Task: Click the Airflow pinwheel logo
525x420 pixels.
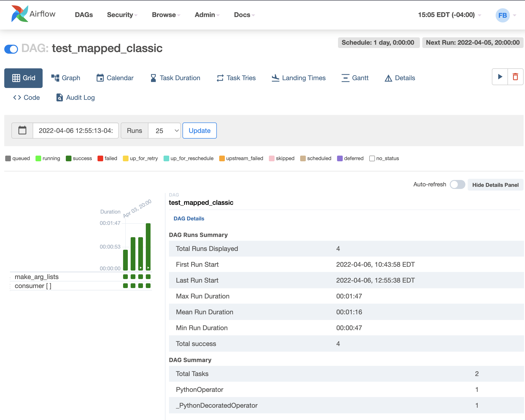Action: 19,14
